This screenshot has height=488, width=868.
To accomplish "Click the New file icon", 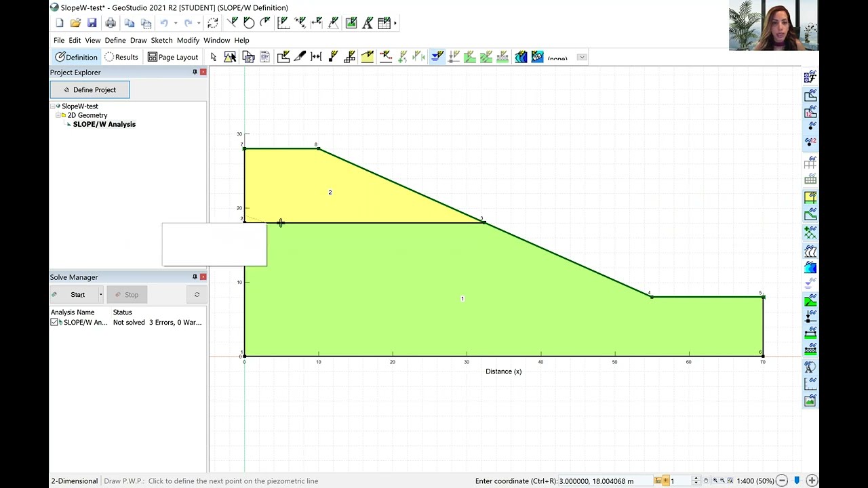I will click(60, 23).
